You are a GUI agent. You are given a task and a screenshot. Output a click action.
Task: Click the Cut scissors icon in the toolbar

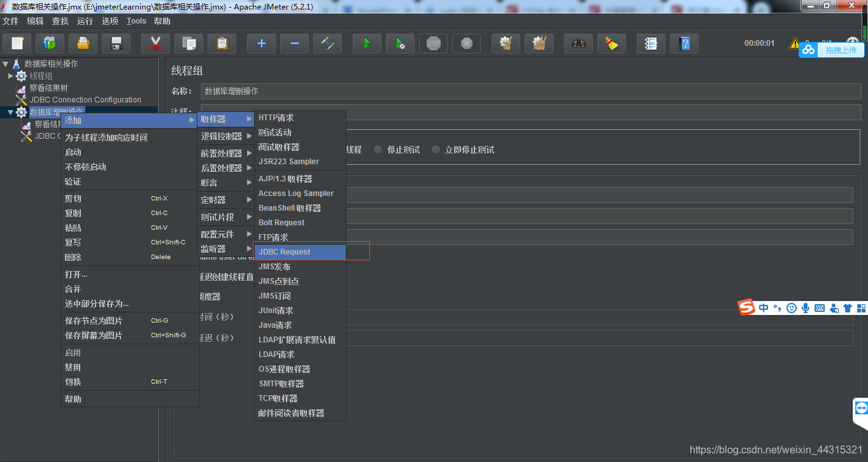point(155,43)
